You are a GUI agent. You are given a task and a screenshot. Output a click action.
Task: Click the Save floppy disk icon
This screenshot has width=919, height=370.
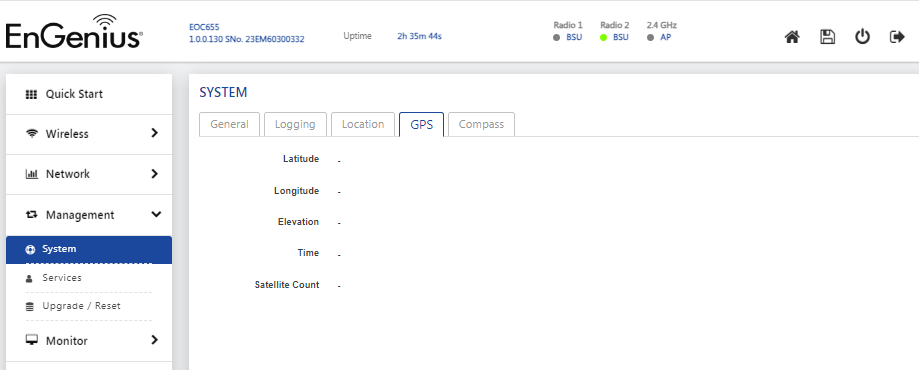pyautogui.click(x=828, y=38)
